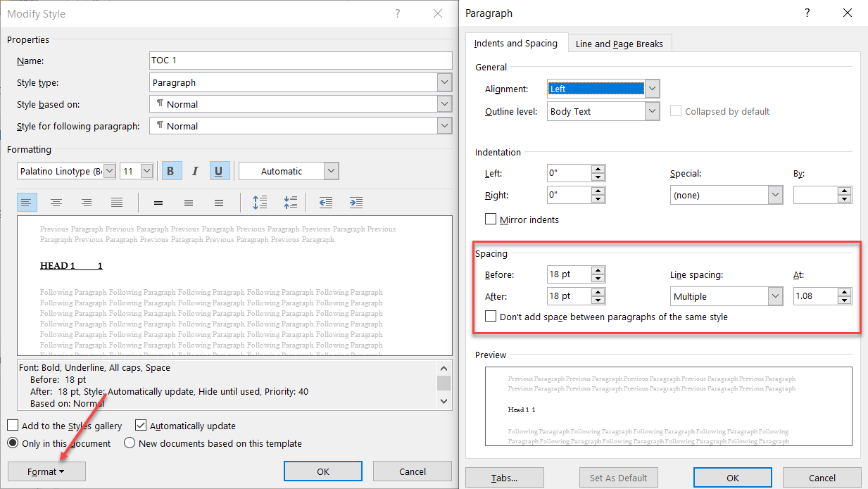This screenshot has height=489, width=868.
Task: Increase indent in Modify Style
Action: 356,203
